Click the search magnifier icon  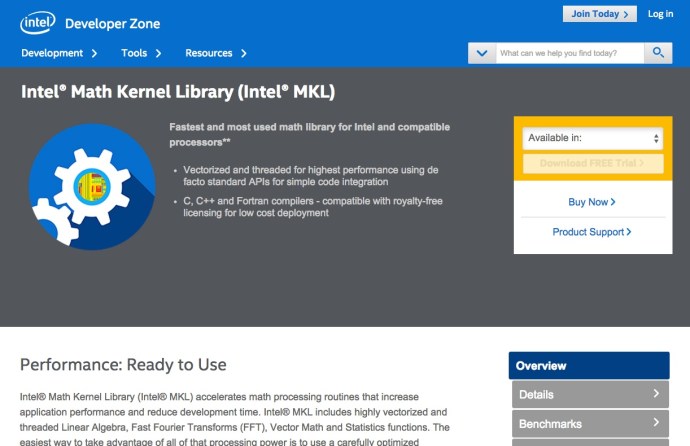[658, 53]
